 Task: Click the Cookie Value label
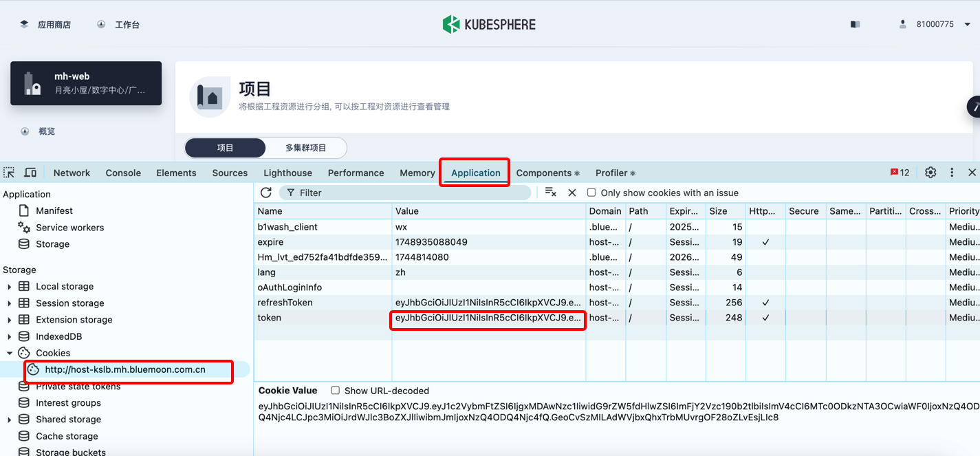(287, 391)
